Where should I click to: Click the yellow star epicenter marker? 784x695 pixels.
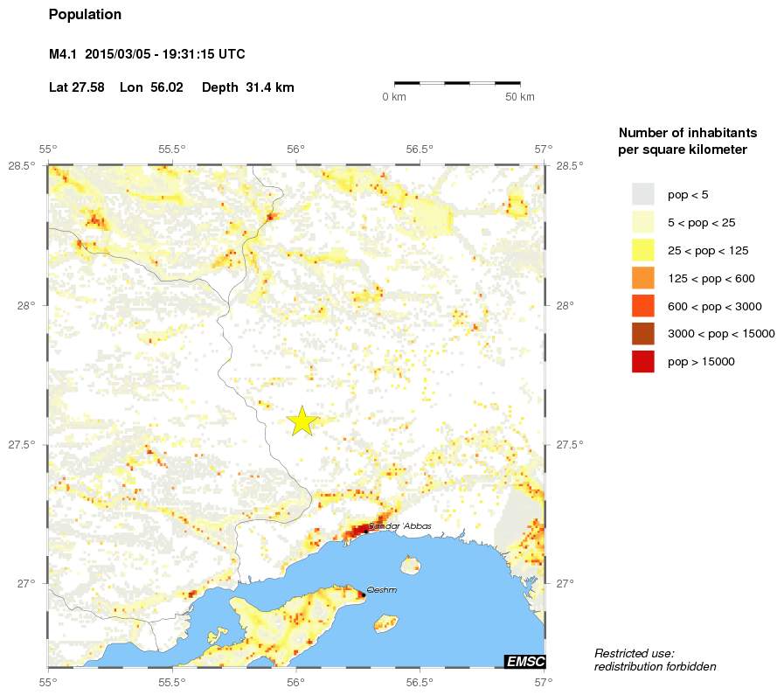pos(302,421)
